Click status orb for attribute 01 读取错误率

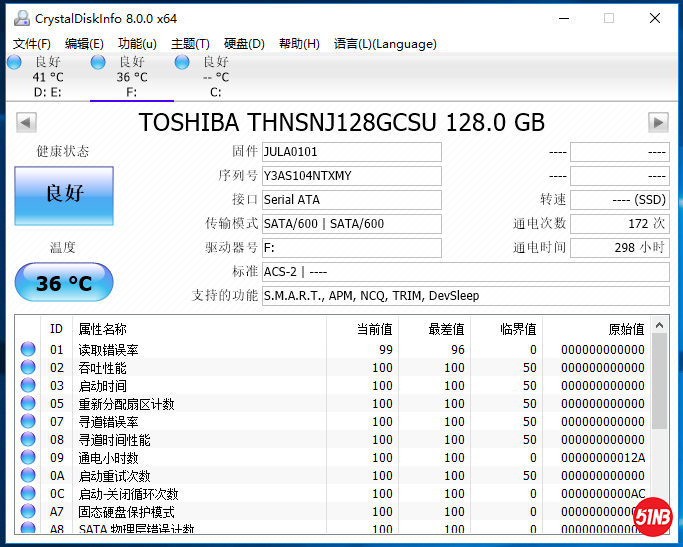coord(28,350)
